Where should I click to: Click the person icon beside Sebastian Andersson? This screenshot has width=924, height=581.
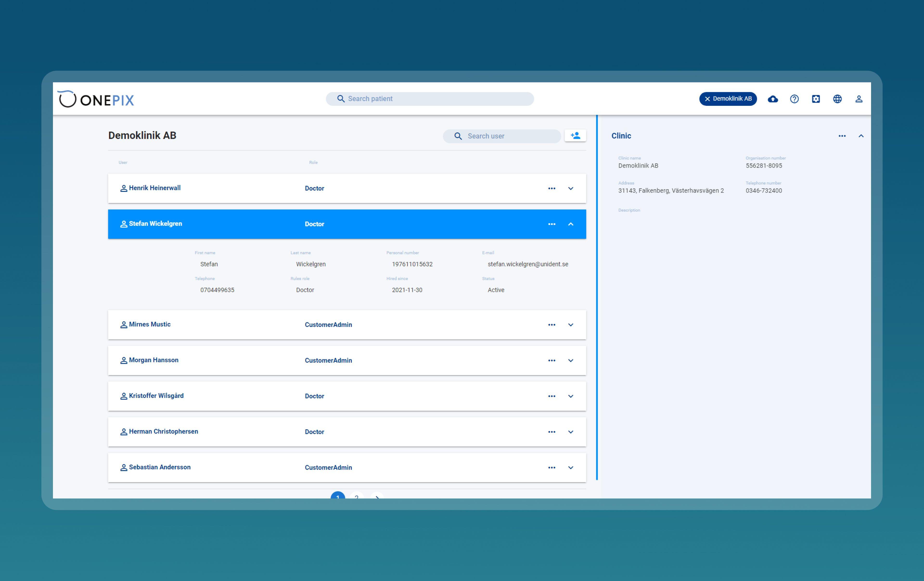[123, 467]
